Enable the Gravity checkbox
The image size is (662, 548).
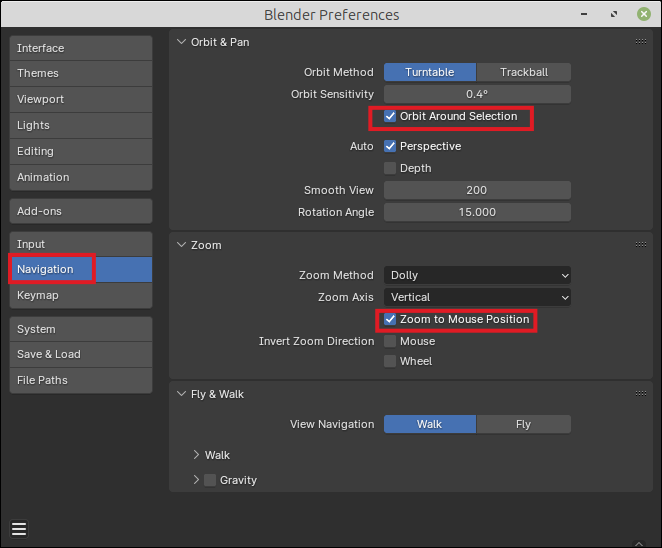(x=210, y=480)
